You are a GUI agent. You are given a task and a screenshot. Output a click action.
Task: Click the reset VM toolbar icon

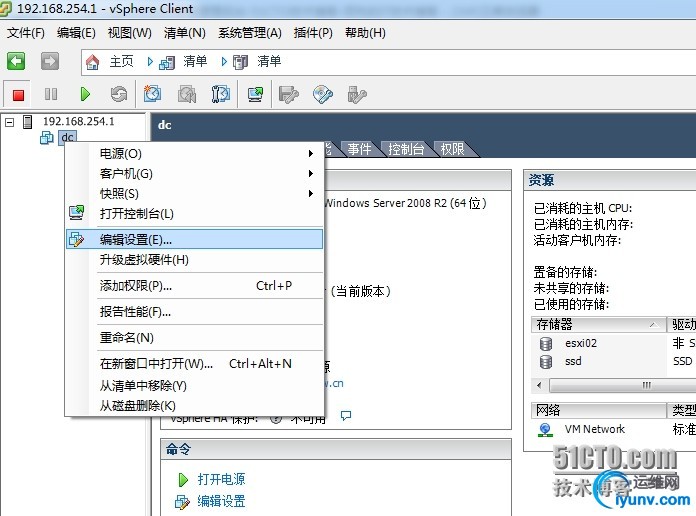coord(119,94)
